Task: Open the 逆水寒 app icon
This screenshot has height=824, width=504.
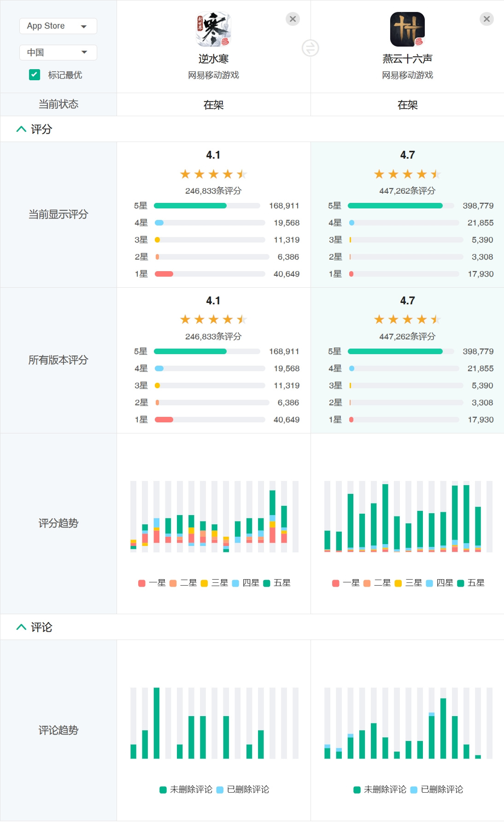Action: tap(213, 30)
